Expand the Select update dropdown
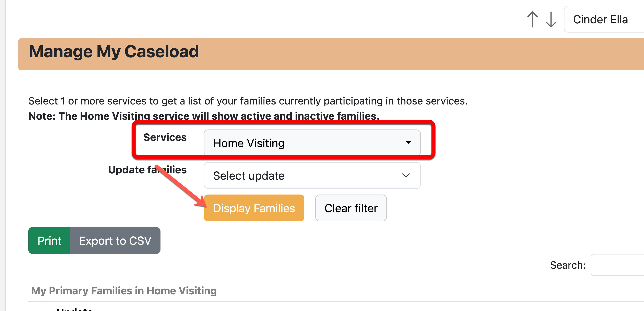Image resolution: width=644 pixels, height=311 pixels. click(x=312, y=175)
